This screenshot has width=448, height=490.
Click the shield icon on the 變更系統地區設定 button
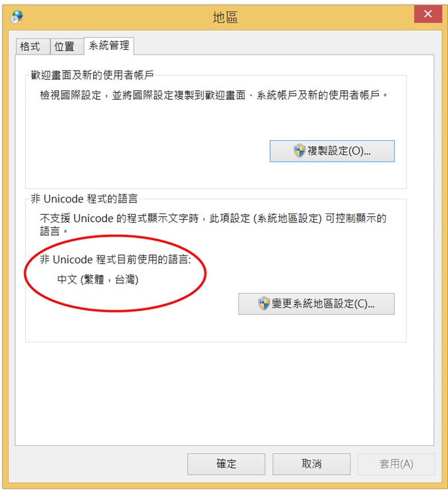coord(264,304)
